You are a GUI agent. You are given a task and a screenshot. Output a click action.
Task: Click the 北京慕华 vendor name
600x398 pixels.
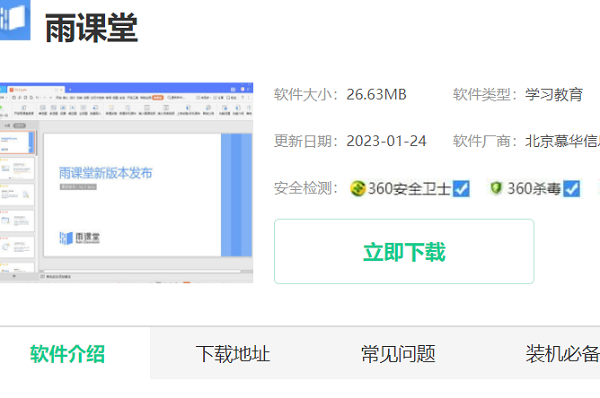[562, 141]
